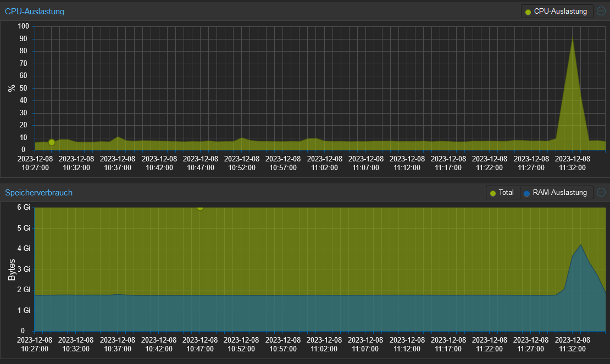Select the green data point marker on CPU chart

[x=51, y=143]
